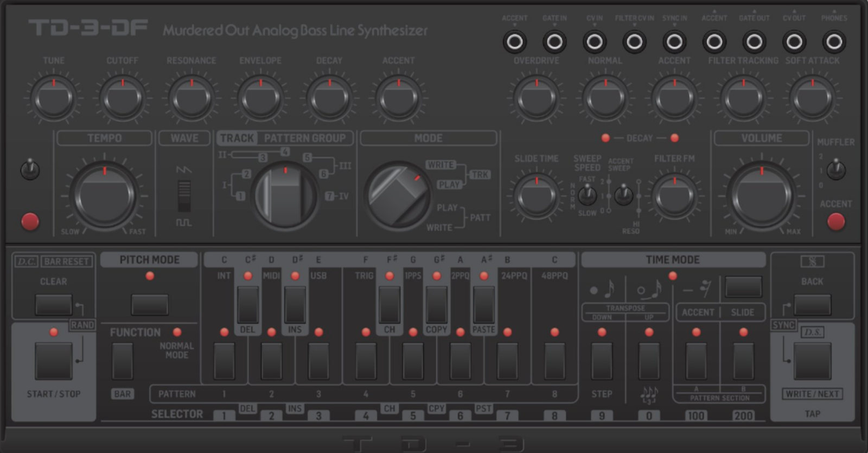
Task: Click pattern 3 key (E)
Action: [x=318, y=361]
